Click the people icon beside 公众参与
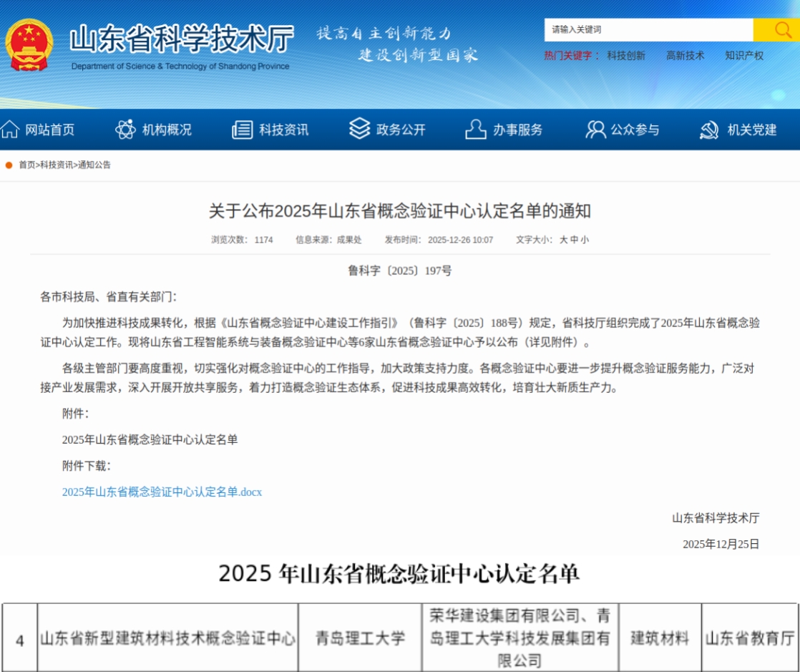Screen dimensions: 800x672 595,130
